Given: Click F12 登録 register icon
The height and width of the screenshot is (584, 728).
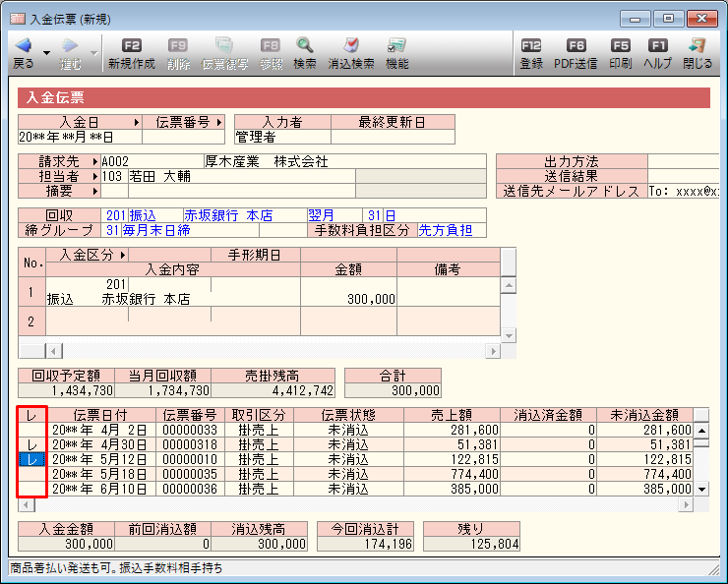Looking at the screenshot, I should pos(531,45).
